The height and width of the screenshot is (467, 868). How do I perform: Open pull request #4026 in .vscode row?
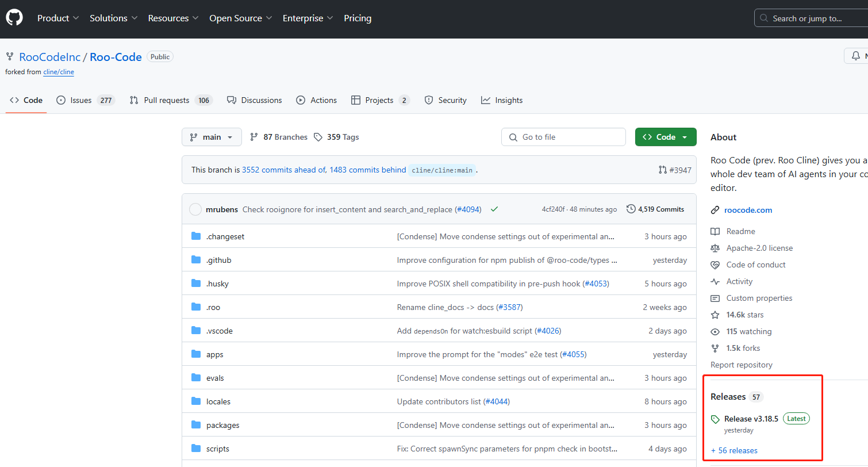point(548,331)
